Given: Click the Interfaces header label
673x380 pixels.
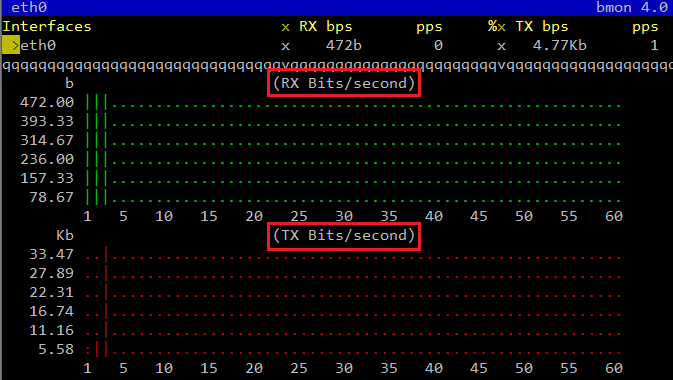Looking at the screenshot, I should (47, 27).
